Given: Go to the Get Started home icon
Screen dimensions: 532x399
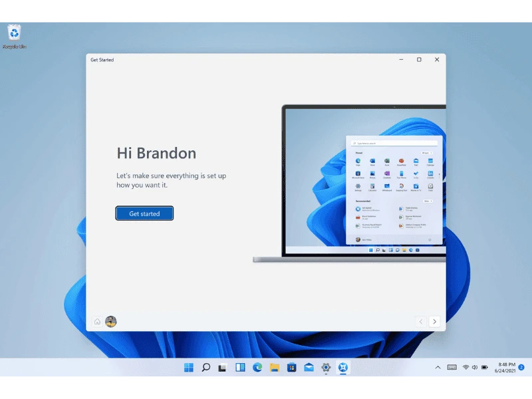Looking at the screenshot, I should [97, 321].
